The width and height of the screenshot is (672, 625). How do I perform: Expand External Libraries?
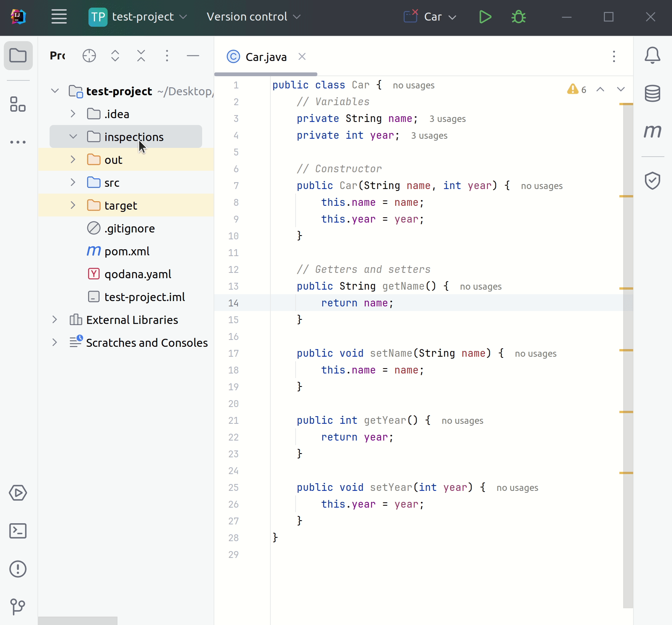tap(55, 320)
